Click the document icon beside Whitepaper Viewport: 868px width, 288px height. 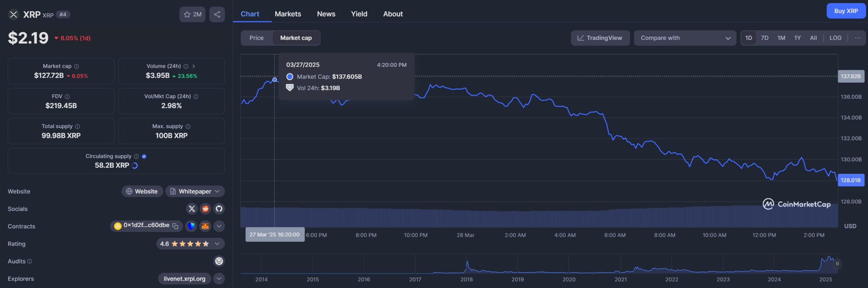pyautogui.click(x=173, y=191)
